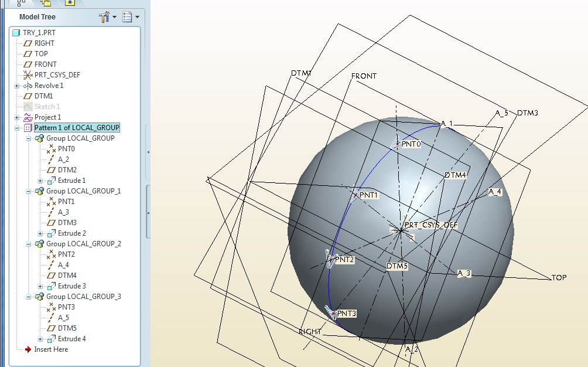
Task: Select the A_5 tree item
Action: coord(63,318)
